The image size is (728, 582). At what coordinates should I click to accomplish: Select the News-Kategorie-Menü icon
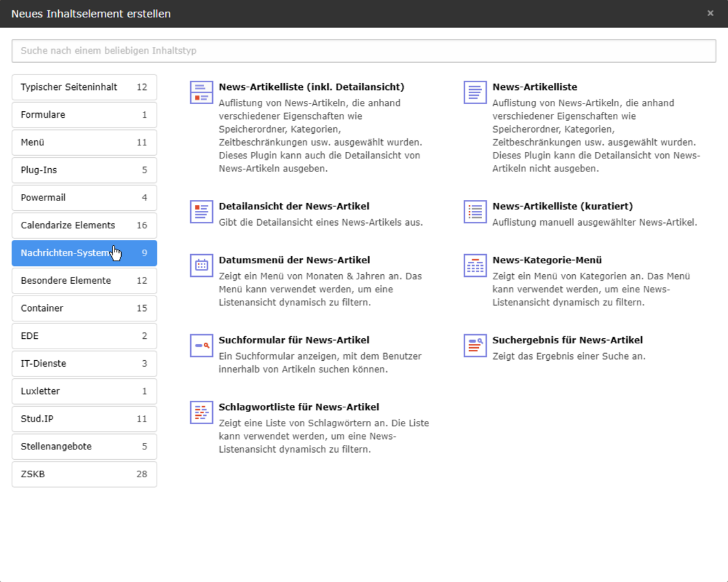click(475, 265)
